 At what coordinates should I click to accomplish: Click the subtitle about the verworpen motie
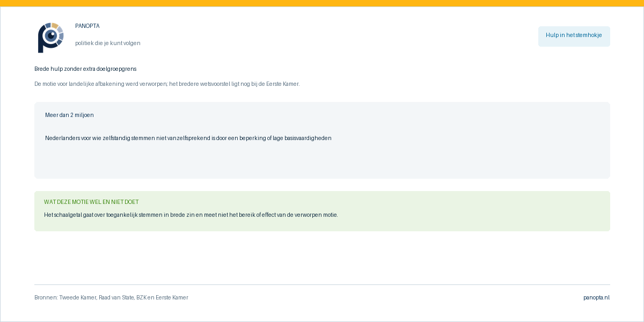167,84
